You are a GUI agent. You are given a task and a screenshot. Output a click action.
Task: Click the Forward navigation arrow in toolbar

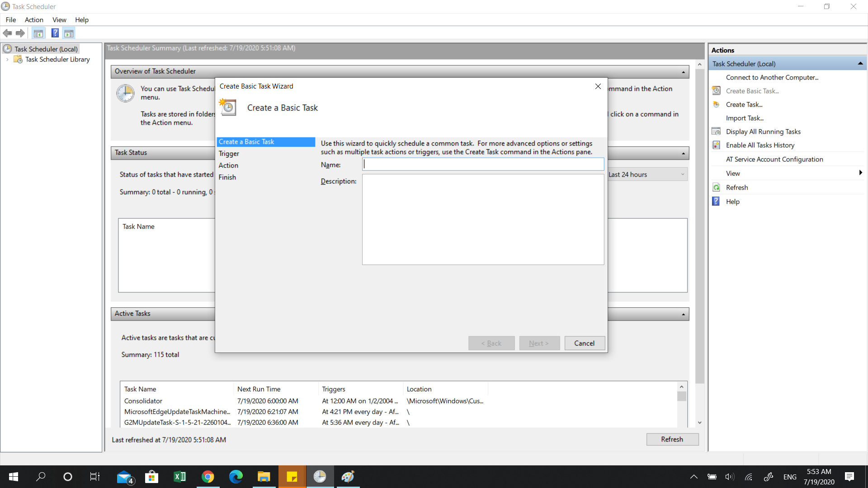20,33
